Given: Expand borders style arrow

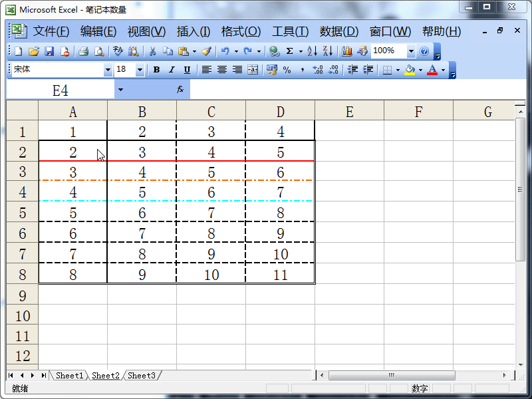Looking at the screenshot, I should [x=398, y=70].
